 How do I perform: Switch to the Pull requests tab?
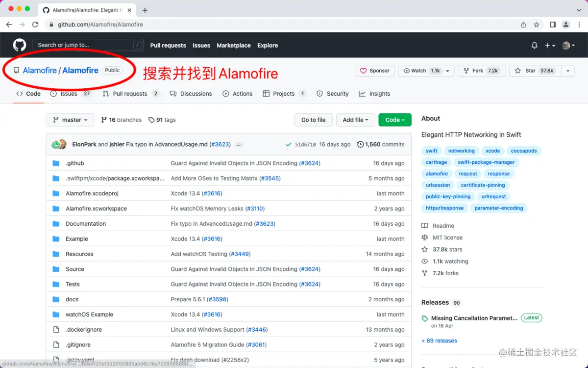[x=131, y=94]
